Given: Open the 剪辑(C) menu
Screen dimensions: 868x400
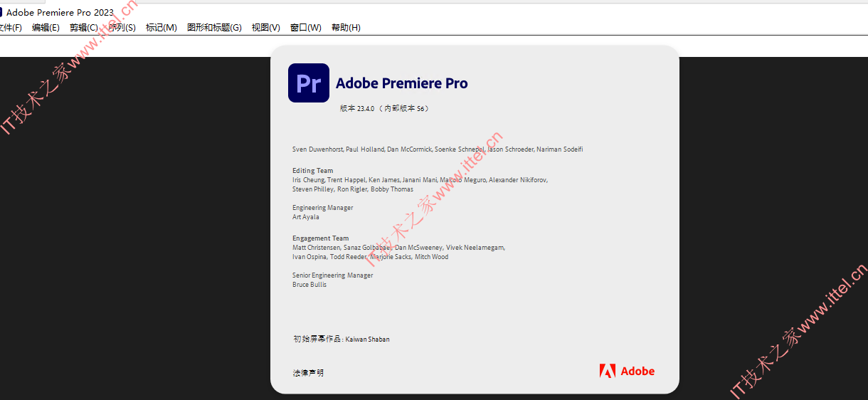Looking at the screenshot, I should 84,28.
